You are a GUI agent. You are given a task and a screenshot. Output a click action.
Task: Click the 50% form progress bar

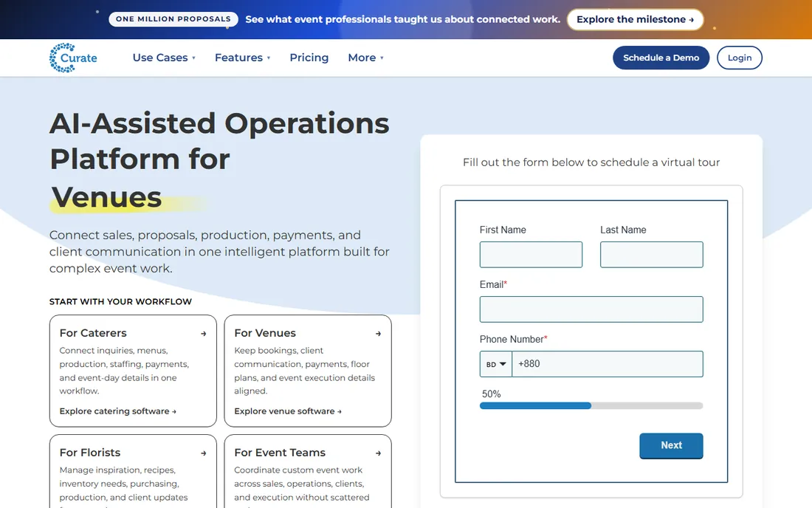click(x=591, y=406)
